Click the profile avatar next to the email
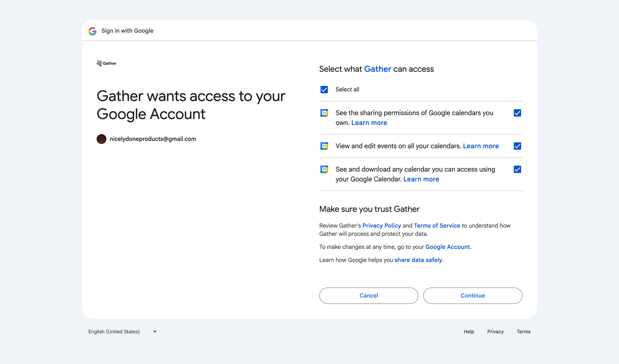619x364 pixels. (x=101, y=139)
